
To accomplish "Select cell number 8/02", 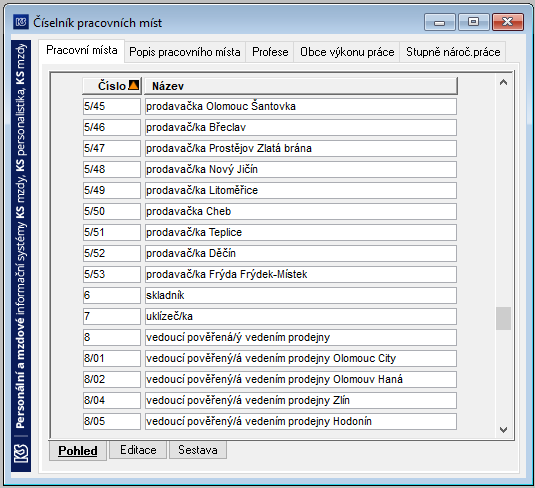I will [112, 379].
